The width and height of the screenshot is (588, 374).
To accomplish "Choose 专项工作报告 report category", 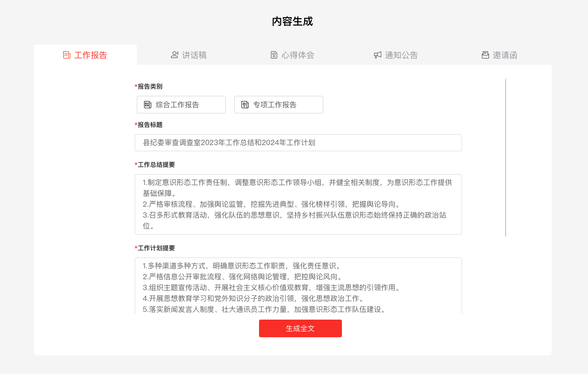I will tap(279, 105).
